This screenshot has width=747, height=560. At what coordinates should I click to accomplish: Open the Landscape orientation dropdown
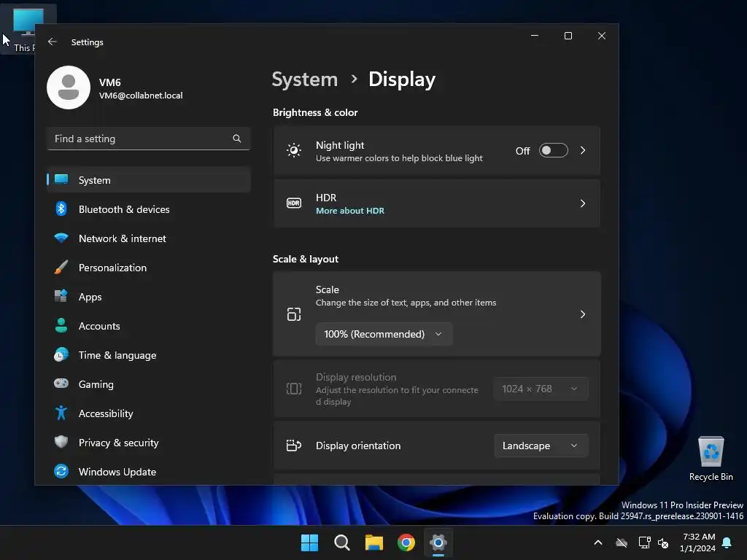click(541, 446)
